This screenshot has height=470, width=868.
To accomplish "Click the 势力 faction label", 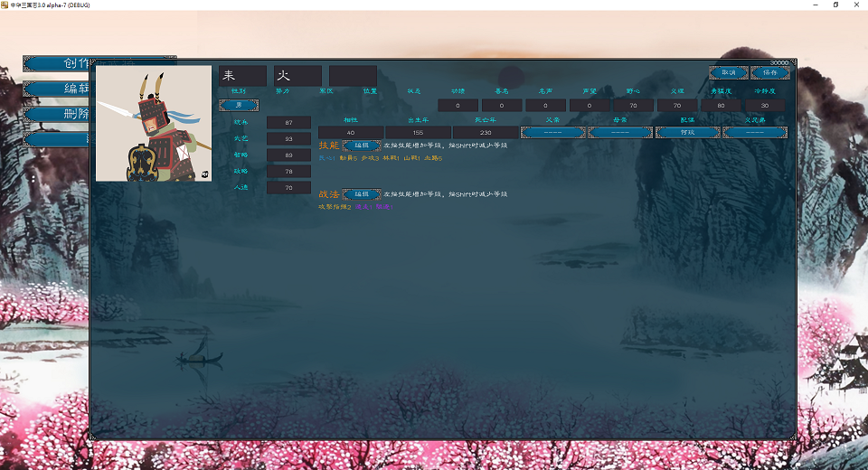I will [282, 91].
